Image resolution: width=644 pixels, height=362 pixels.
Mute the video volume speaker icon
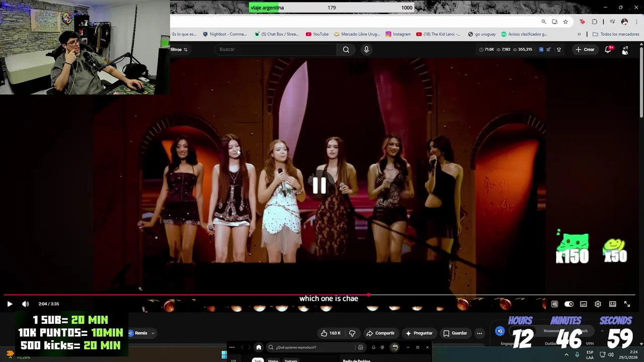[x=26, y=304]
